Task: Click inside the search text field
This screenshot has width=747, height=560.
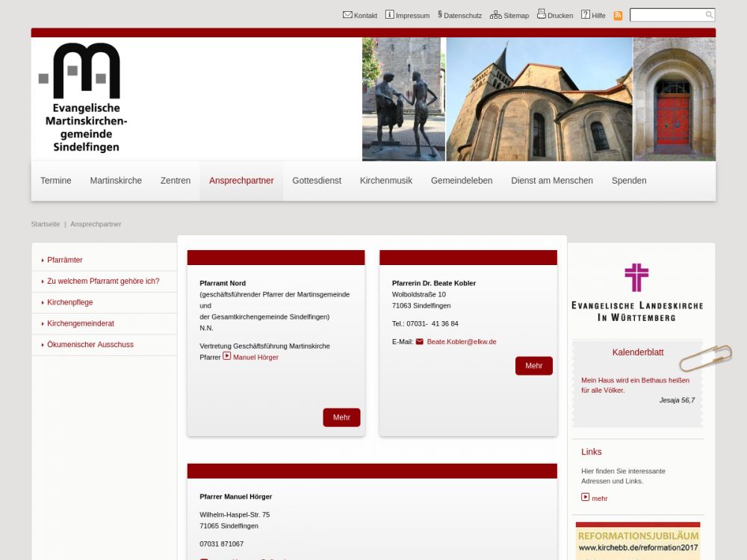Action: point(666,15)
